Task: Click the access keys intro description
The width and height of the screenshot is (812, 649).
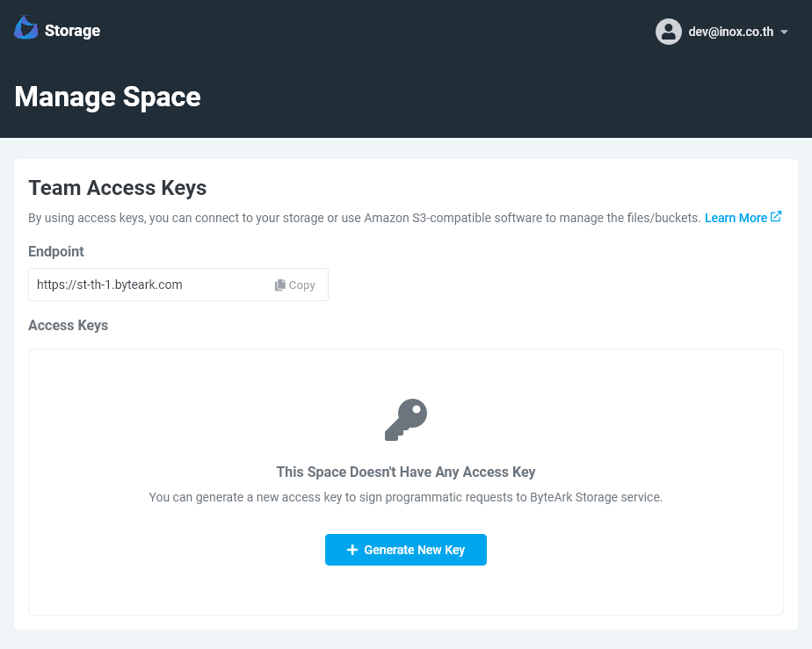Action: pos(364,218)
